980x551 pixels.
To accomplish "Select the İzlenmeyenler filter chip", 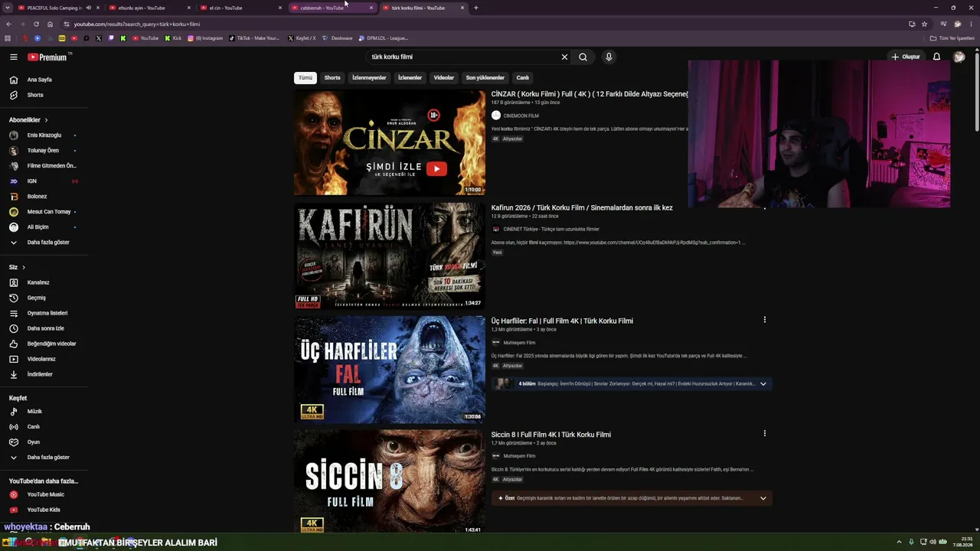I will 369,77.
